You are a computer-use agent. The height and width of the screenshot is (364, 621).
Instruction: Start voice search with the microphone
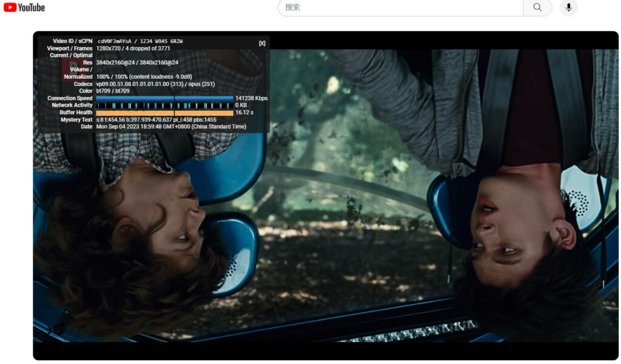coord(568,7)
